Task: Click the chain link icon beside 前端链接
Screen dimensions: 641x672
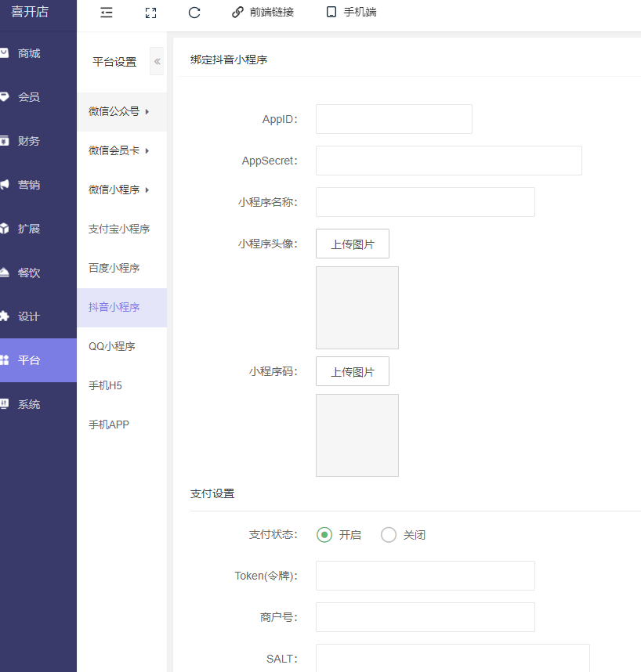Action: pyautogui.click(x=237, y=12)
